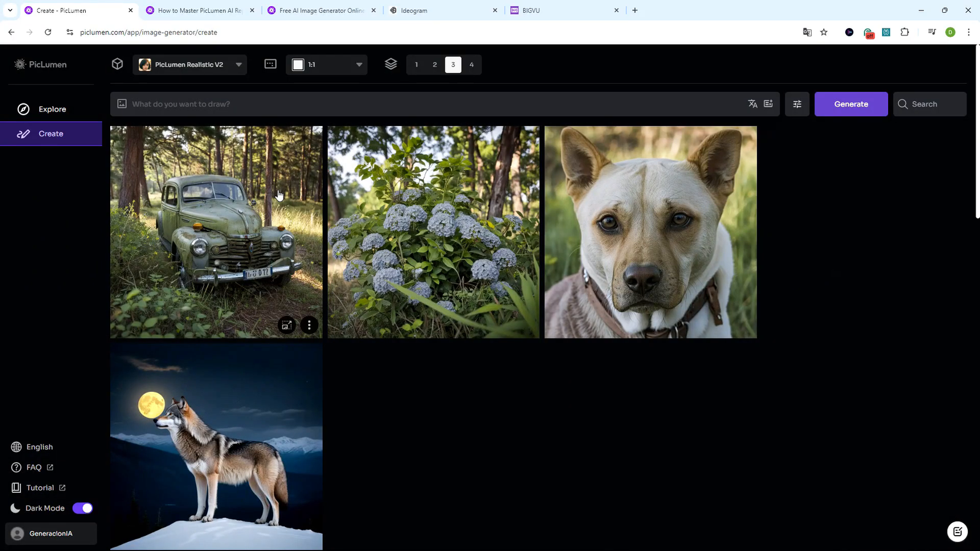
Task: Click the PicLumen logo
Action: coord(40,64)
